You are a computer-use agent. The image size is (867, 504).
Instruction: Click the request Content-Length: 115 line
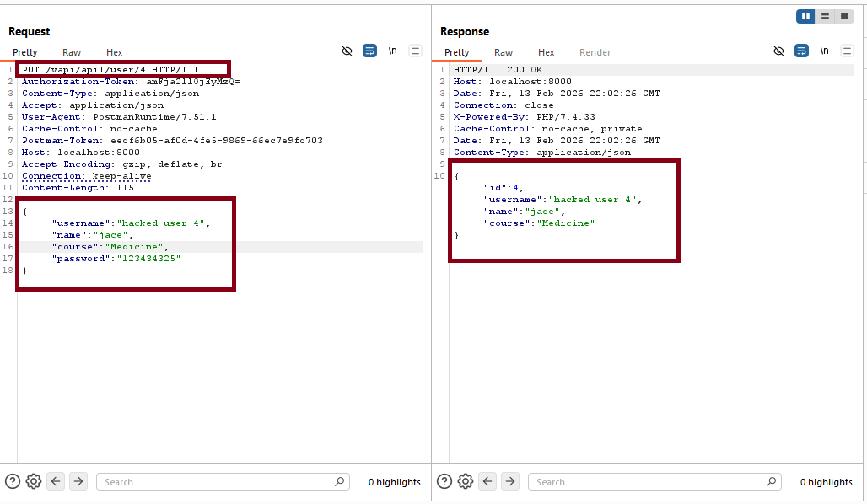click(78, 187)
